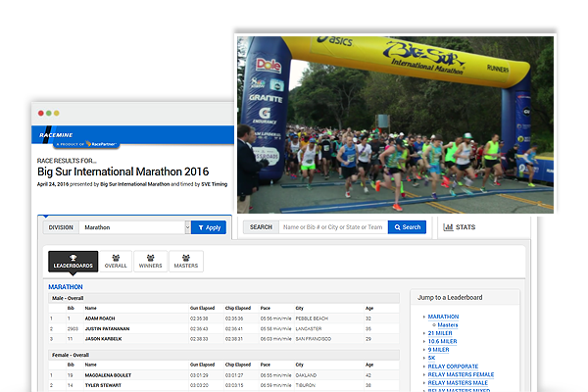Click the STATS label
Viewport: 588px width, 392px height.
(465, 227)
